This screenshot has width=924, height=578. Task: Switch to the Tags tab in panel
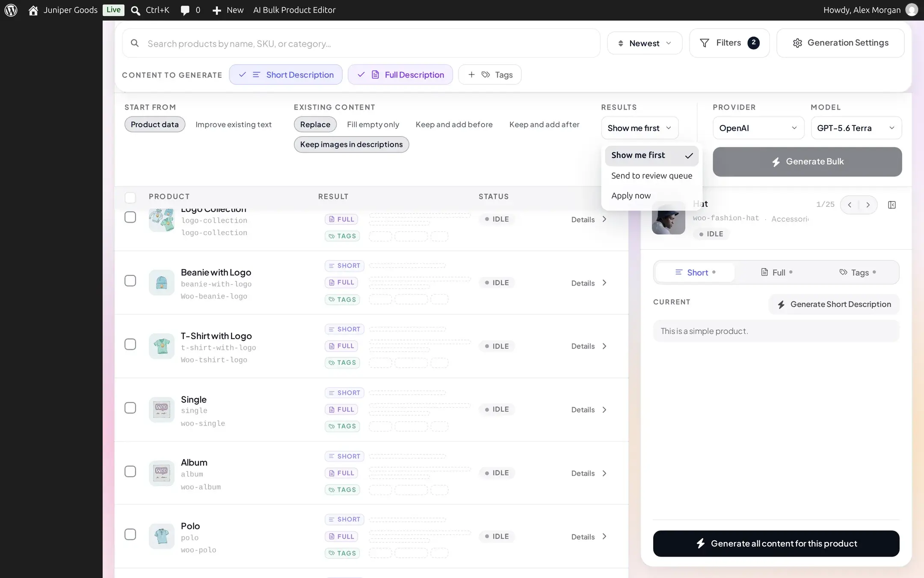point(858,273)
